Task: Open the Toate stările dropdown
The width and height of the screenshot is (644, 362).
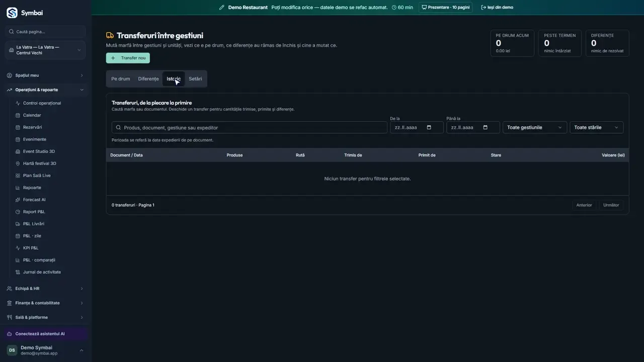Action: pyautogui.click(x=597, y=127)
